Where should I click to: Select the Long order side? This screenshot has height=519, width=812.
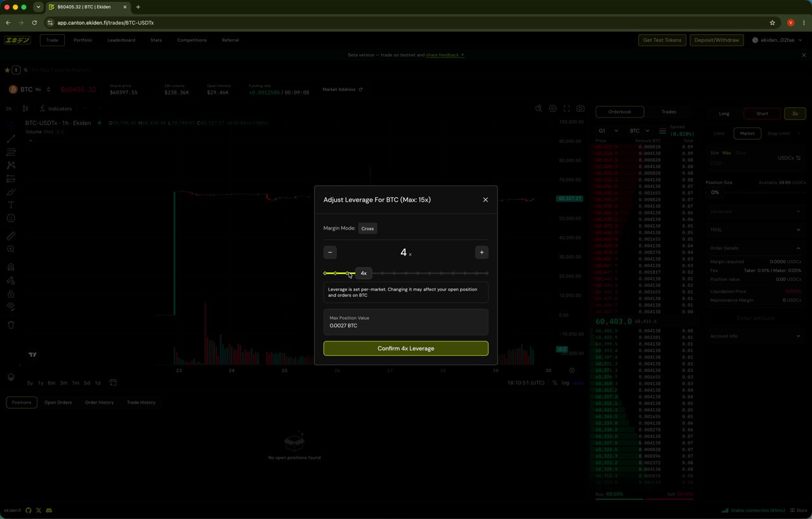click(724, 114)
